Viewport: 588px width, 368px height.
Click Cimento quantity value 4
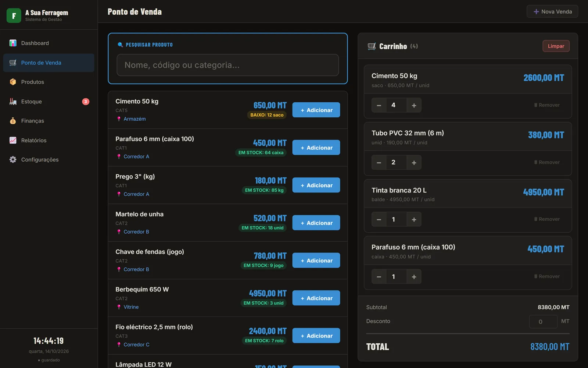pyautogui.click(x=397, y=105)
